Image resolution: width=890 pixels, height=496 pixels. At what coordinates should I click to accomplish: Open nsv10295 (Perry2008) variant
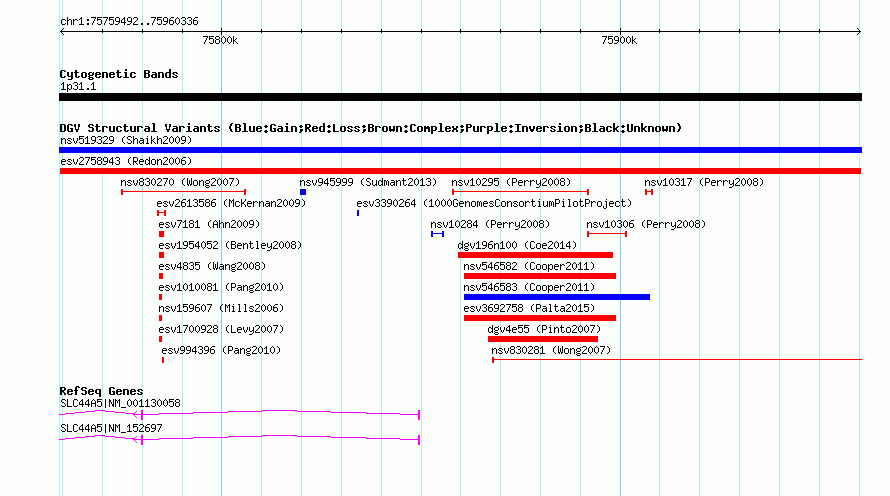point(511,182)
